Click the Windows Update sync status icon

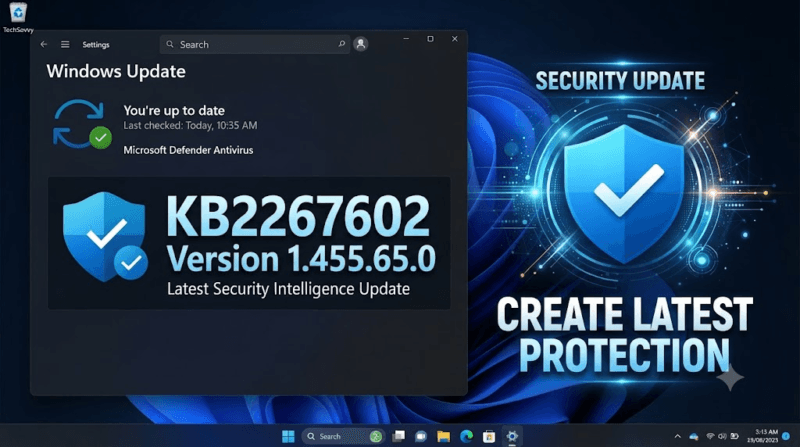pos(82,125)
